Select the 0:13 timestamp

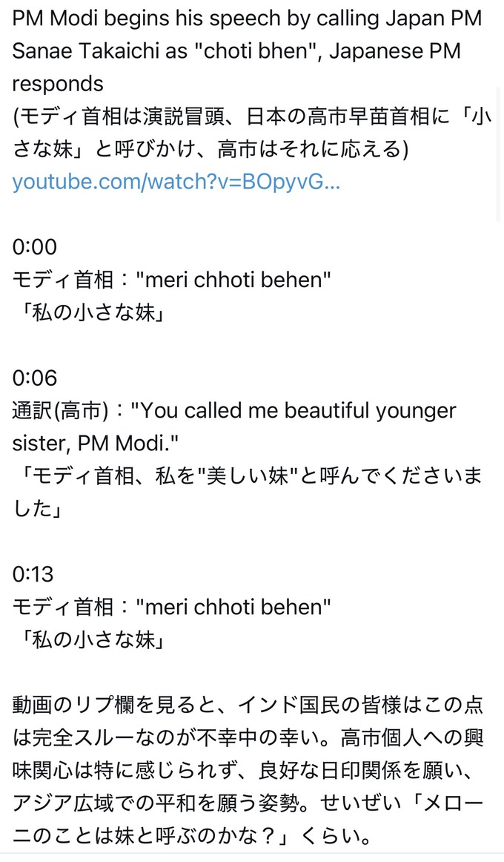pyautogui.click(x=33, y=574)
